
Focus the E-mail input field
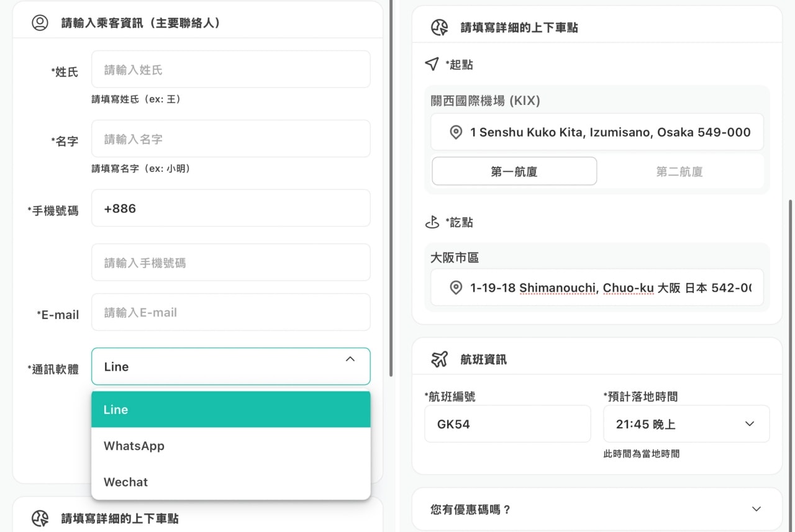tap(230, 312)
